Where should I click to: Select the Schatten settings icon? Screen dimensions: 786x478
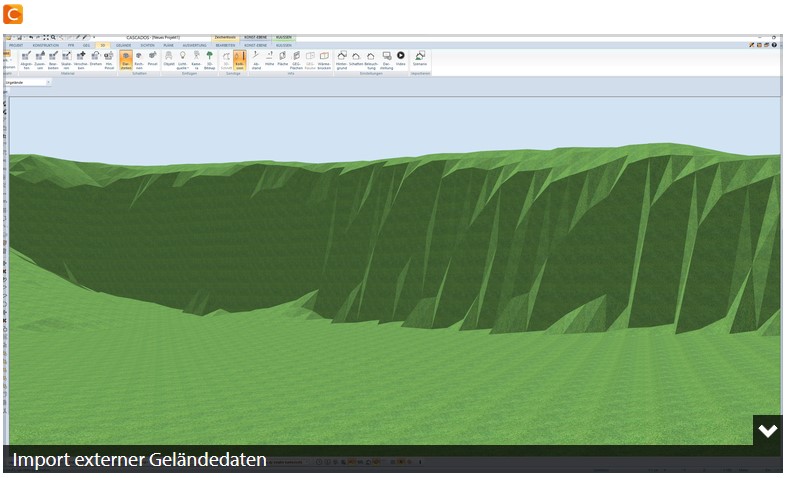coord(356,60)
